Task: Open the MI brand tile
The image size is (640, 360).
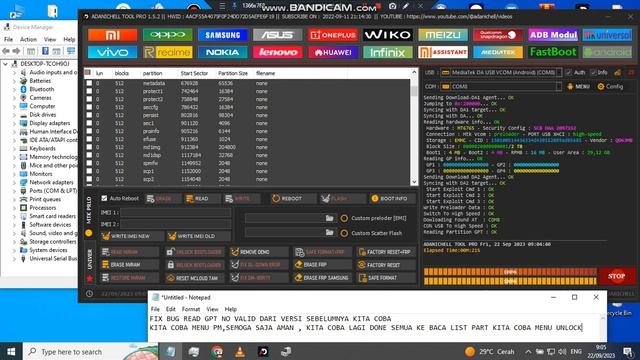Action: pos(112,35)
